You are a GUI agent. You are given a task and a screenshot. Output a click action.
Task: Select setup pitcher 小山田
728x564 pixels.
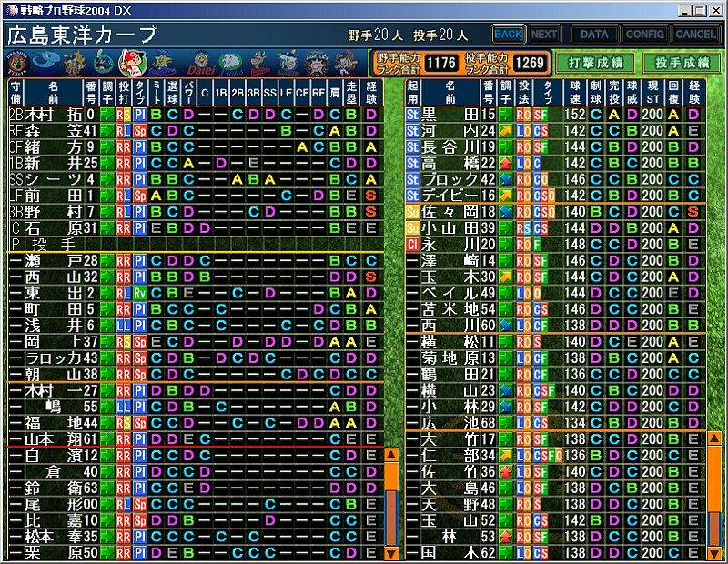[x=556, y=228]
